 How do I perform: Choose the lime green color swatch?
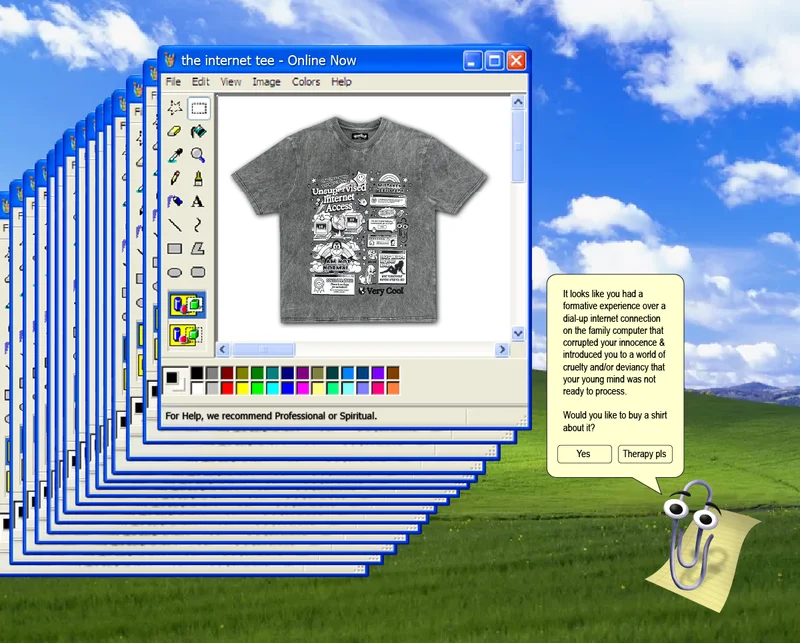(257, 388)
